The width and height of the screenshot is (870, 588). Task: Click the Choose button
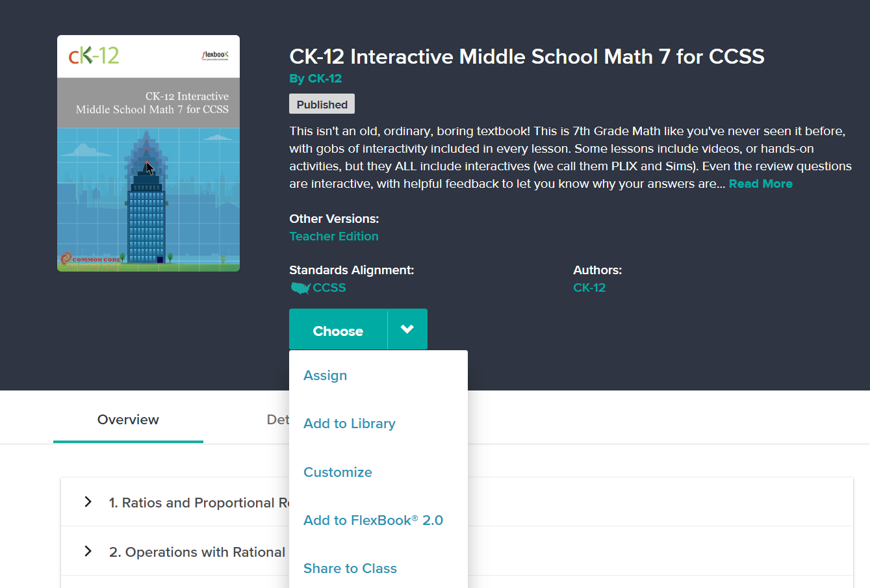point(338,330)
